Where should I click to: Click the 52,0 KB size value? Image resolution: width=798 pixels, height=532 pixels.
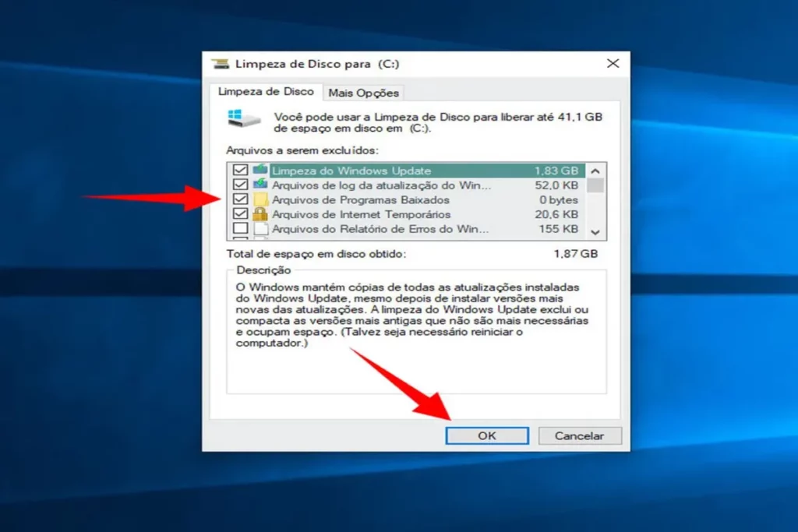[x=556, y=185]
